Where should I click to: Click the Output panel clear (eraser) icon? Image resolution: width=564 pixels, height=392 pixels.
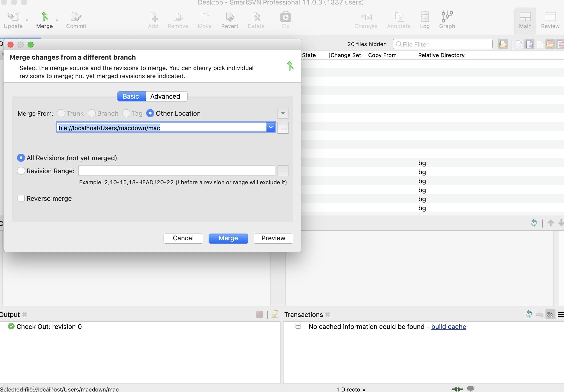pos(275,314)
